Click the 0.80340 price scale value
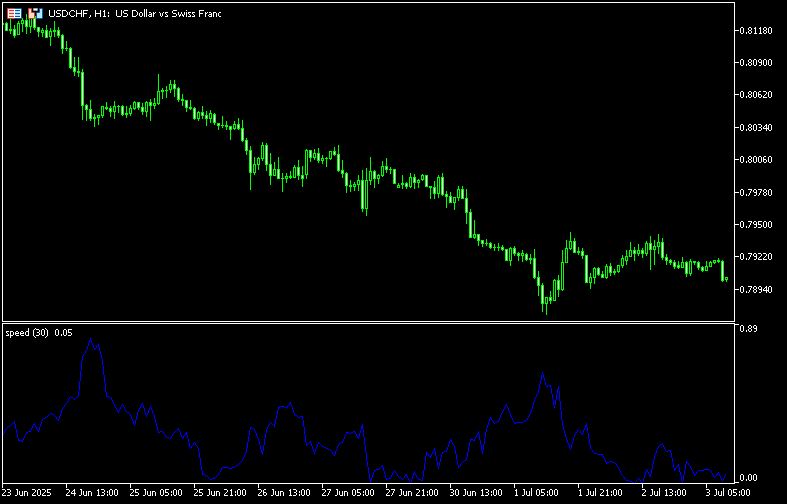Screen dimensions: 787x504 click(x=756, y=128)
